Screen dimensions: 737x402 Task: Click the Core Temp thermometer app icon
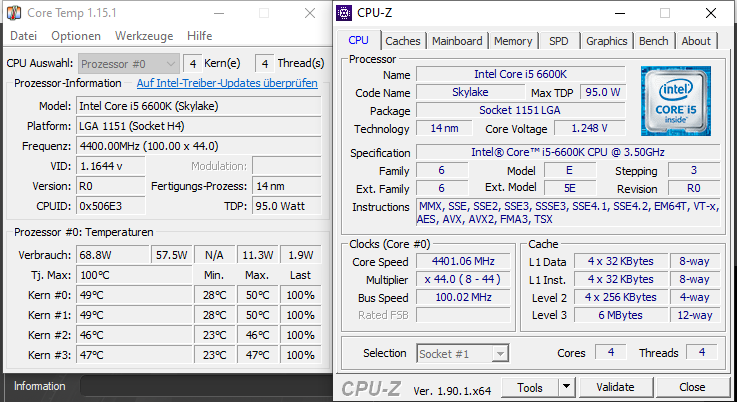14,13
